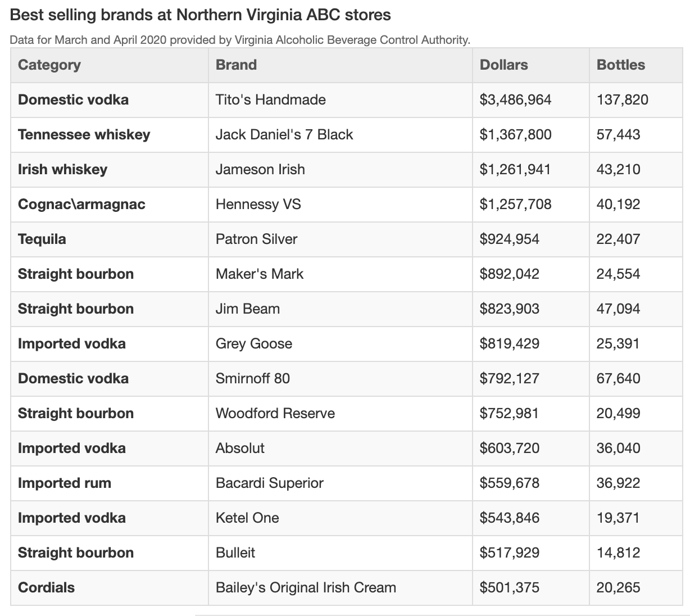This screenshot has width=690, height=616.
Task: Click the Hennessy VS cell
Action: (258, 205)
